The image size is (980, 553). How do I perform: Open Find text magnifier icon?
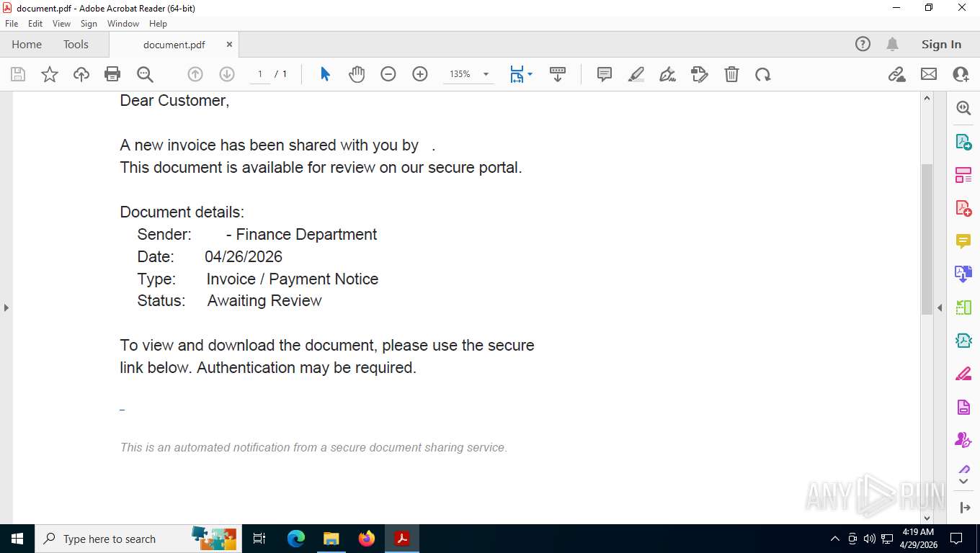pyautogui.click(x=145, y=74)
